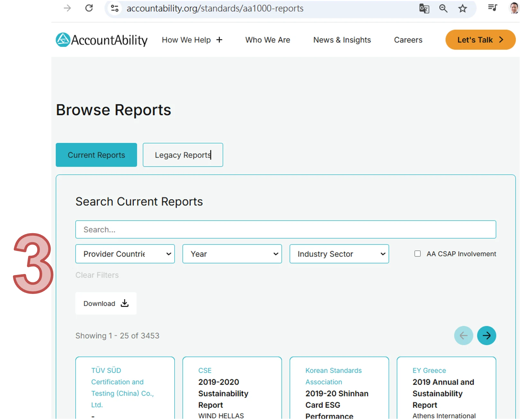520x420 pixels.
Task: Open the media control playlist icon
Action: point(492,8)
